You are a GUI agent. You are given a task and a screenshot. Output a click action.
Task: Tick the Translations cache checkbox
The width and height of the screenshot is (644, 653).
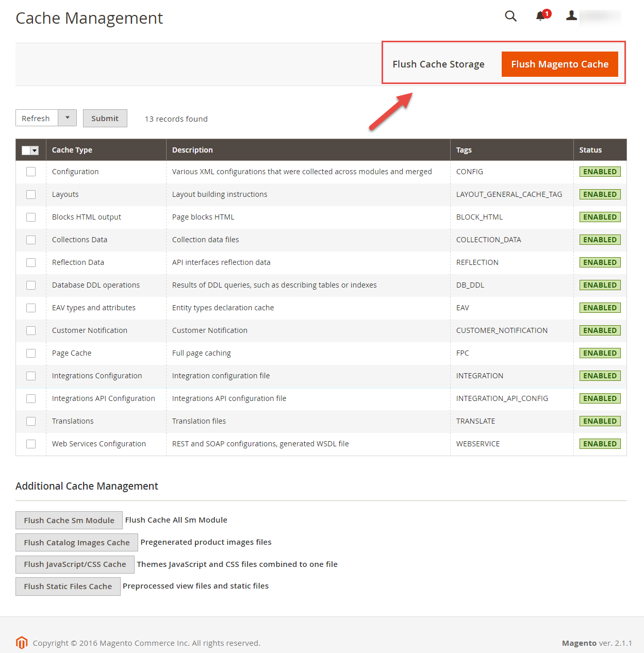[31, 421]
